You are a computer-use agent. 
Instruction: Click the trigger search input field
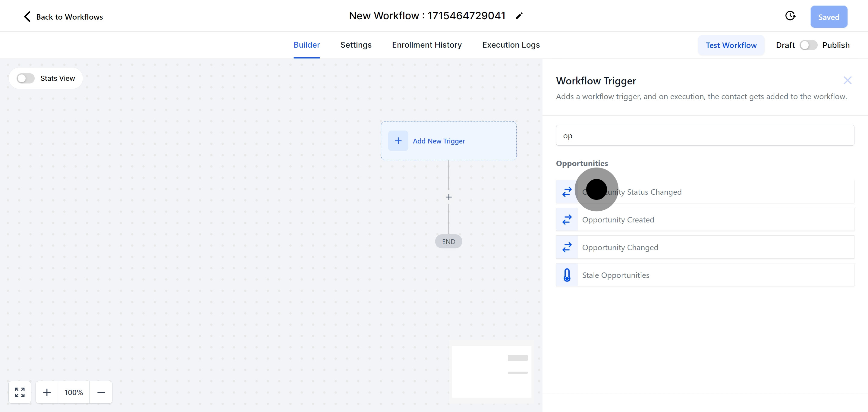pyautogui.click(x=705, y=135)
